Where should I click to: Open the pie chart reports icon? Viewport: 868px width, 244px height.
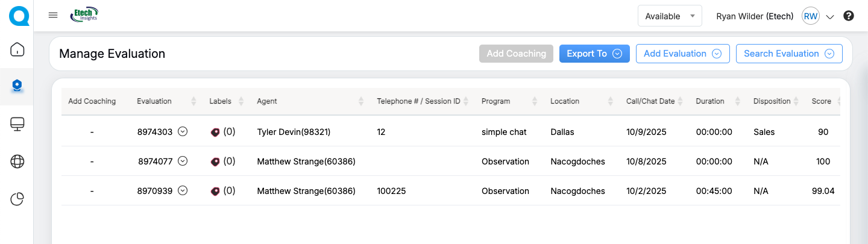pyautogui.click(x=17, y=199)
